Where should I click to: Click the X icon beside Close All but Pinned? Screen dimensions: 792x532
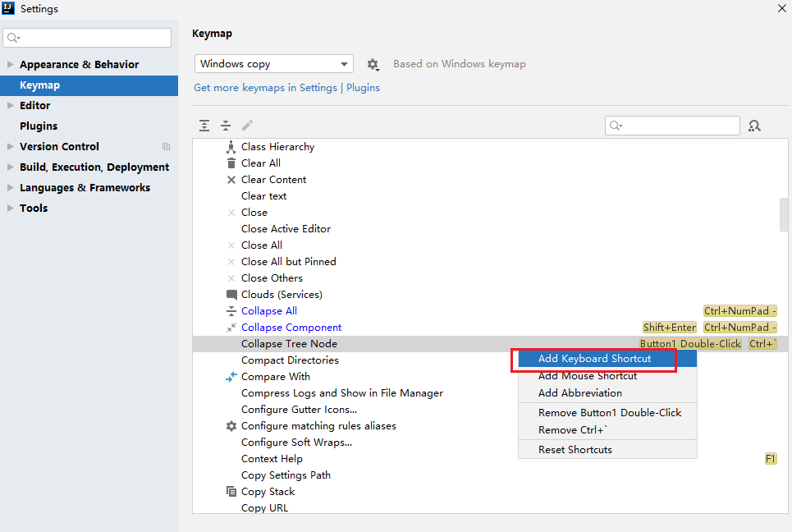[x=231, y=262]
